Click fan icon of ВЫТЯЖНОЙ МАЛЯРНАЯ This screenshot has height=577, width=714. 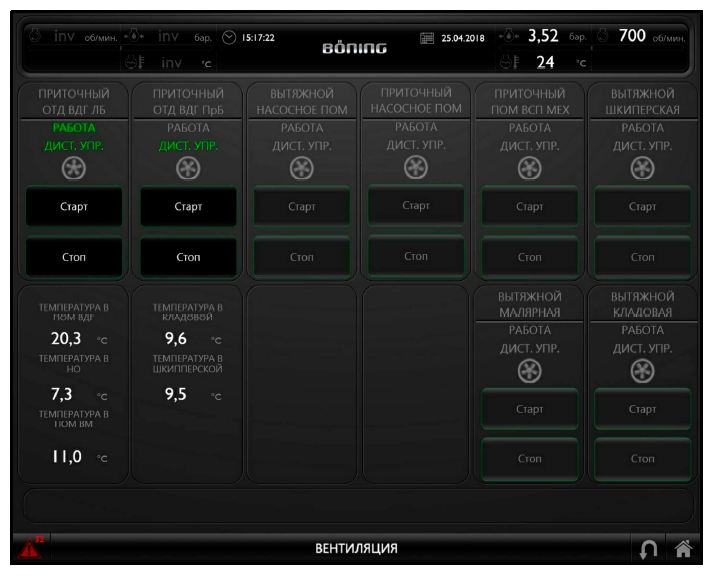click(529, 372)
